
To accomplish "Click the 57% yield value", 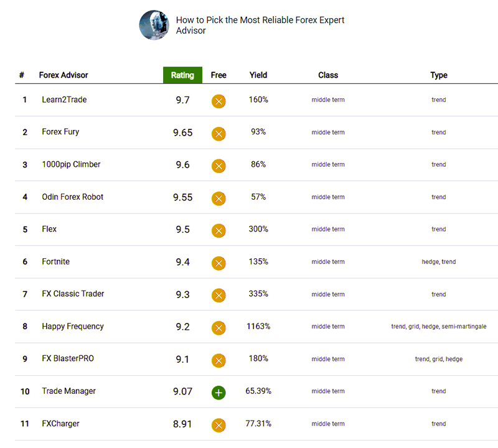I will 258,197.
